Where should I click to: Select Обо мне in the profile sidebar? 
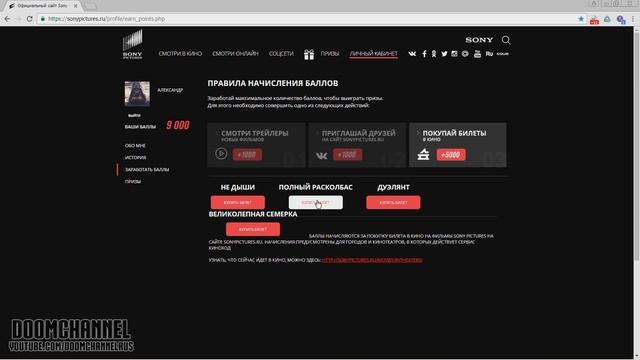point(135,145)
